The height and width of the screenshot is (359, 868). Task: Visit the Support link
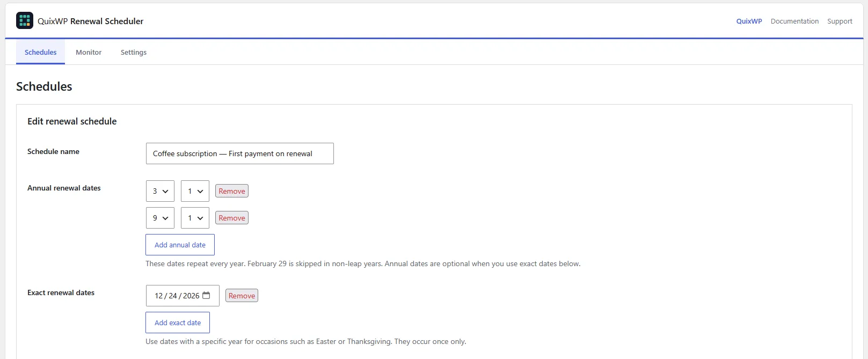[x=840, y=21]
